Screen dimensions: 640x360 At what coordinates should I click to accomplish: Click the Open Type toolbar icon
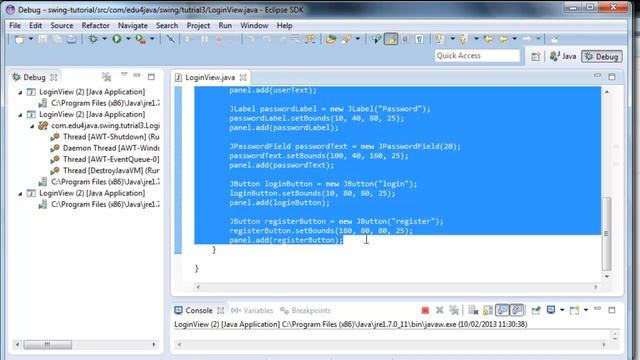point(331,39)
